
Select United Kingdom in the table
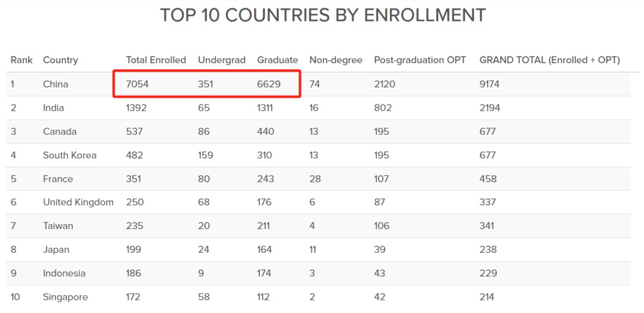(78, 202)
